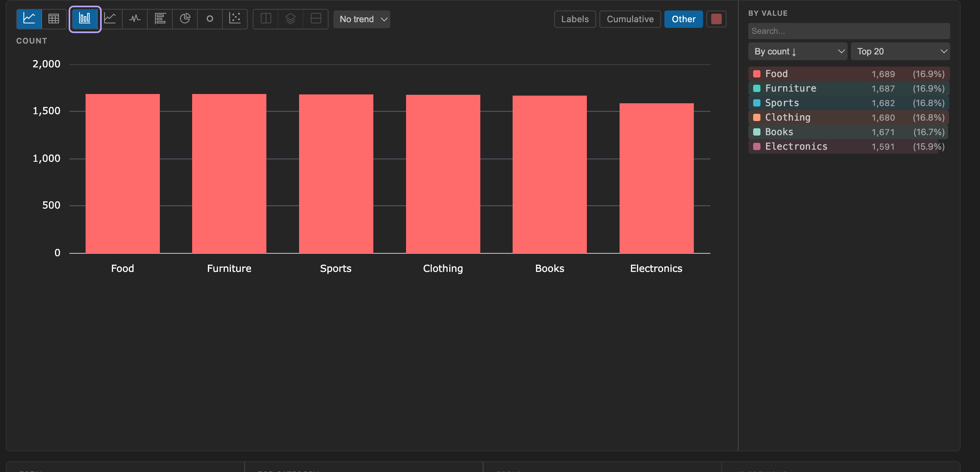This screenshot has width=980, height=472.
Task: Click the 500 y-axis tick label
Action: click(x=51, y=205)
